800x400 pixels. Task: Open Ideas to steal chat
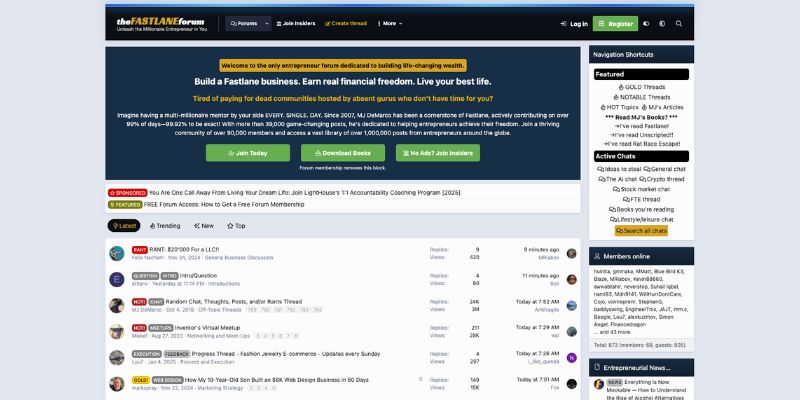619,169
